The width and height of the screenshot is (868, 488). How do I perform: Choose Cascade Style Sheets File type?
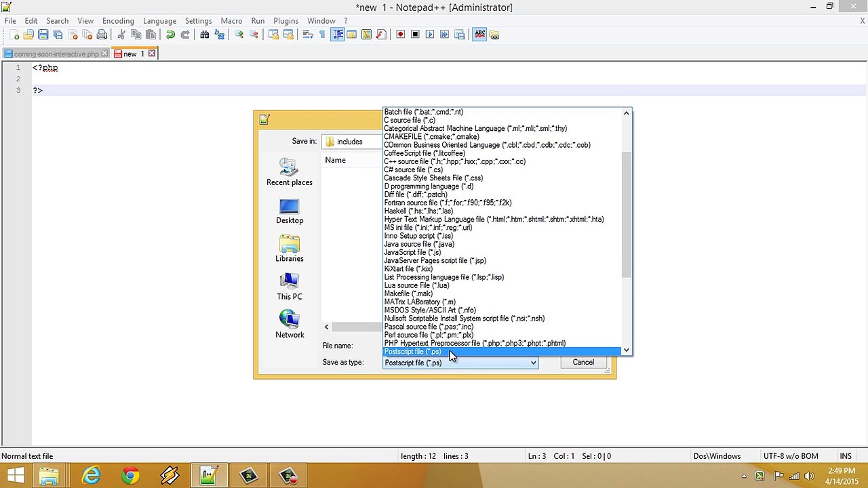click(x=501, y=178)
